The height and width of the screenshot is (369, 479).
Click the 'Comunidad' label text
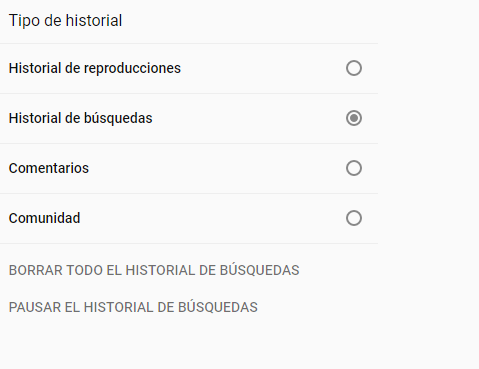(x=44, y=218)
